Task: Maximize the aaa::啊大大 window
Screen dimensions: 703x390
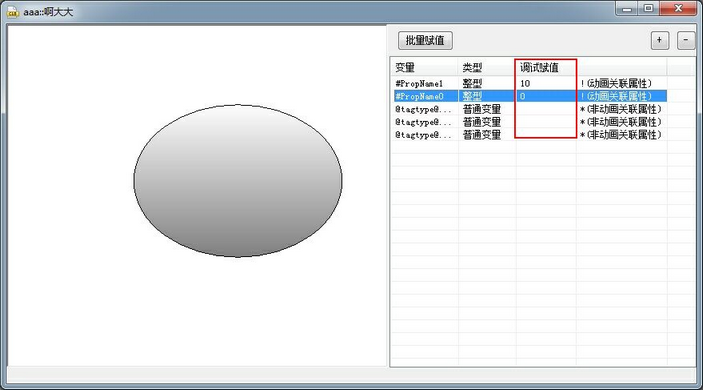Action: coord(648,9)
